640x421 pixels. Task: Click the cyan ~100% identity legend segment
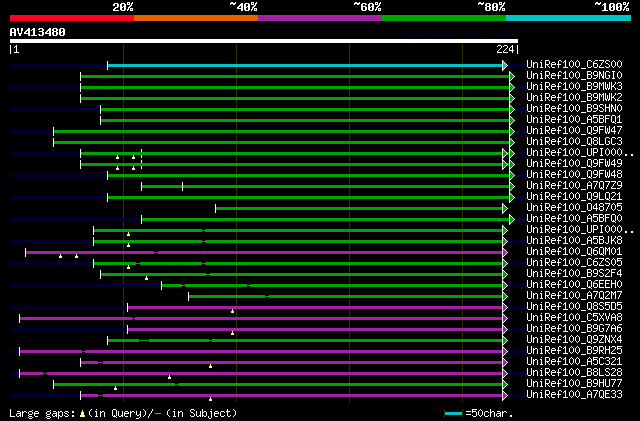(569, 18)
